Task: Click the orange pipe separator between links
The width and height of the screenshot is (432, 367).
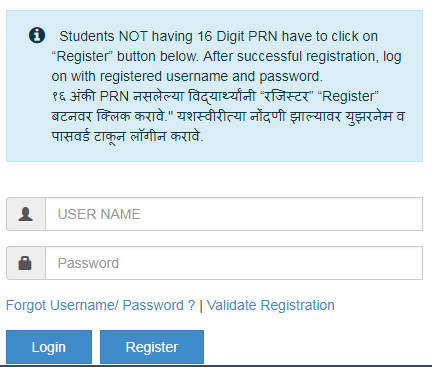Action: pos(201,306)
